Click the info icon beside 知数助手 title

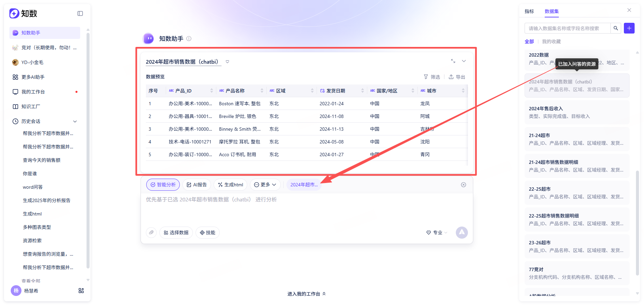pyautogui.click(x=189, y=39)
